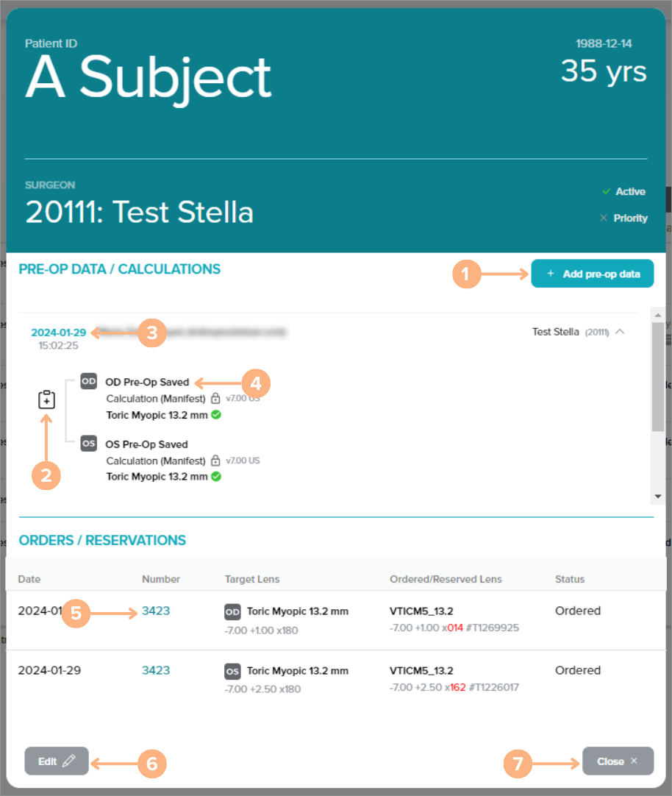Click the clipboard plus icon beside pre-op records
This screenshot has width=672, height=796.
pyautogui.click(x=46, y=399)
